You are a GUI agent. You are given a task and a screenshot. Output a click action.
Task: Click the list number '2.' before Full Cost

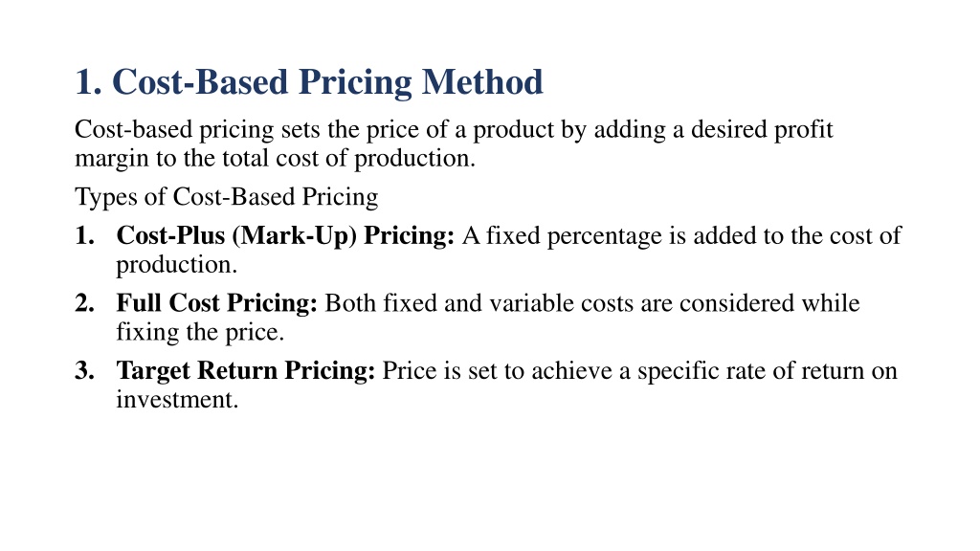click(84, 303)
